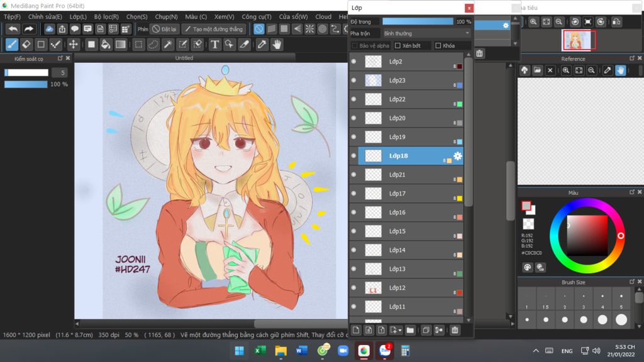
Task: Open Zalo from the taskbar
Action: 385,351
